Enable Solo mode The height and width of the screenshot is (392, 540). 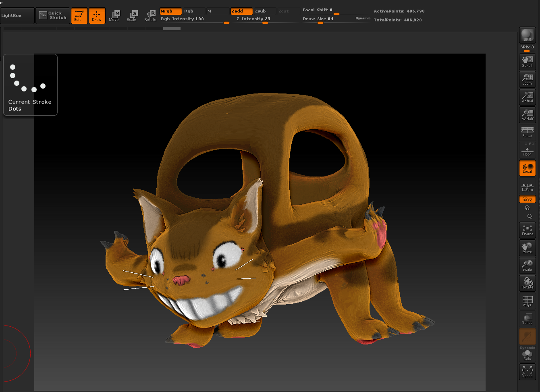[527, 355]
